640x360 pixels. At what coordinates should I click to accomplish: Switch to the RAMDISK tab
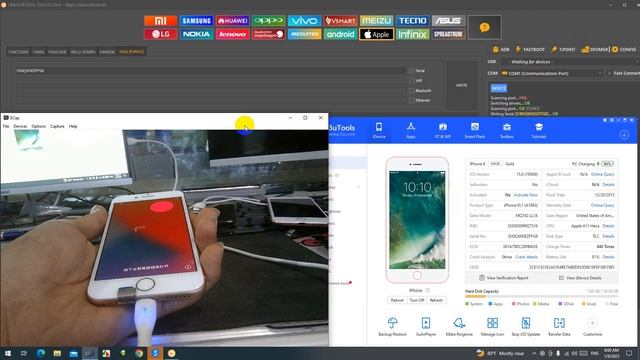tap(107, 52)
